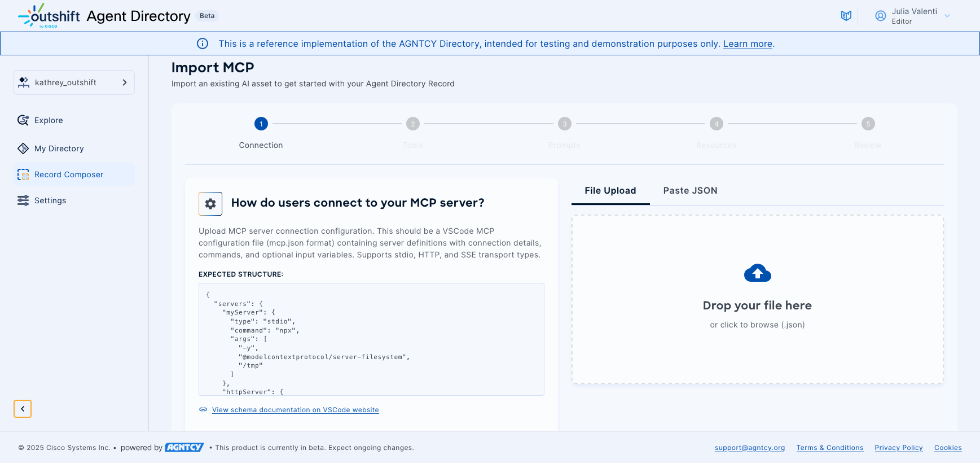
Task: Click the user profile avatar icon
Action: [x=880, y=16]
